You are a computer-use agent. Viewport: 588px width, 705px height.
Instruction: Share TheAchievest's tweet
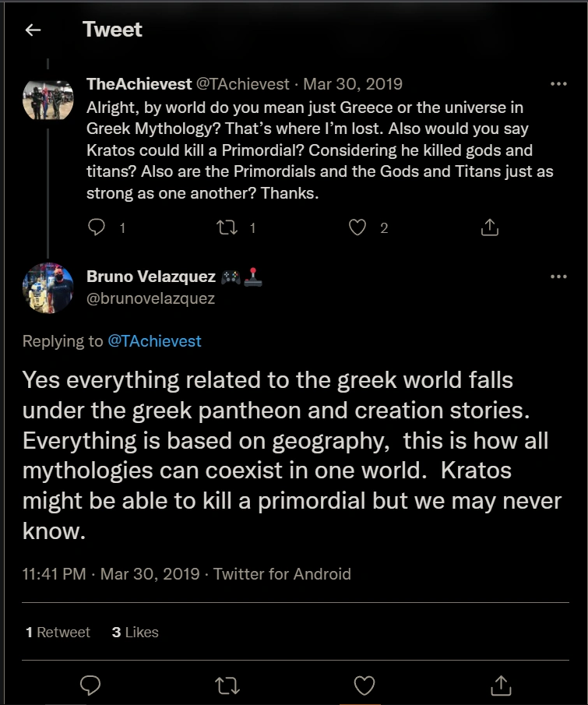coord(489,227)
